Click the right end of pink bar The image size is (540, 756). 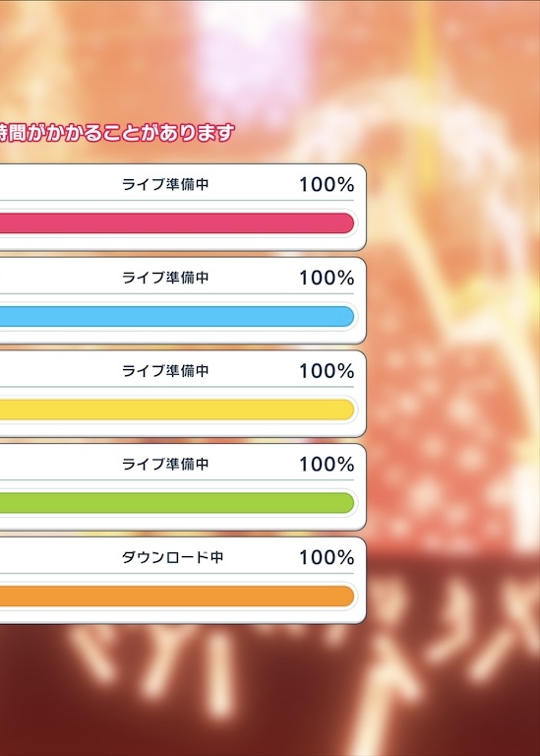346,223
